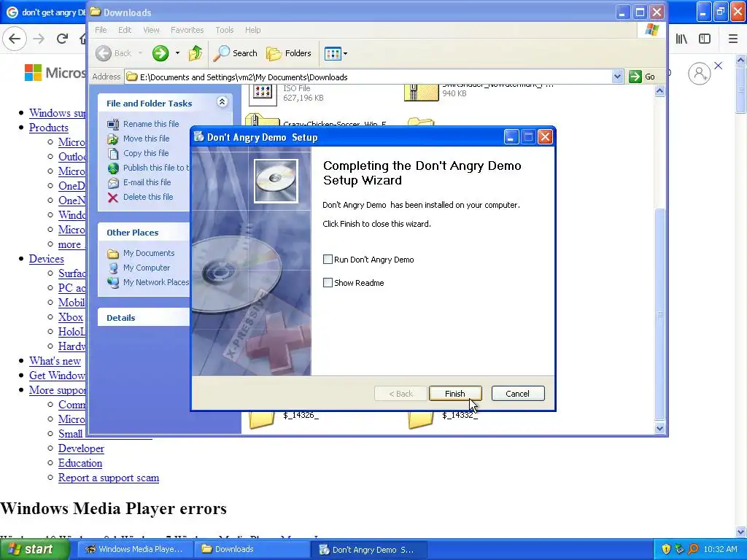Switch to Don't Angry Demo taskbar item
The width and height of the screenshot is (747, 560).
click(x=369, y=549)
